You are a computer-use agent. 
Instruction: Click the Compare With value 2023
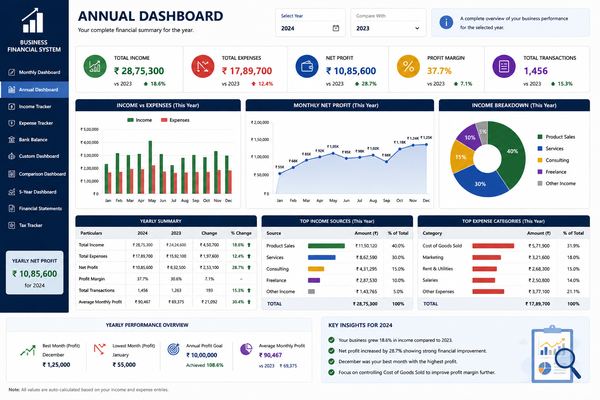click(363, 28)
